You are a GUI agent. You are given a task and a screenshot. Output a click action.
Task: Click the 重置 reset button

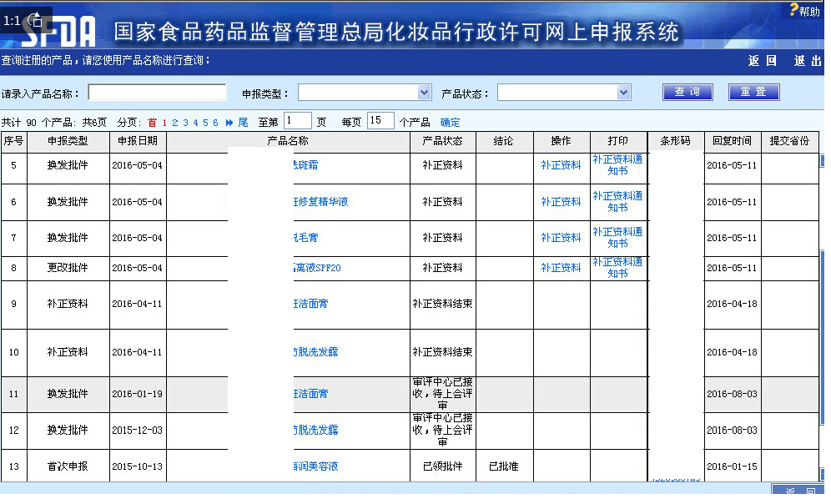[x=753, y=93]
